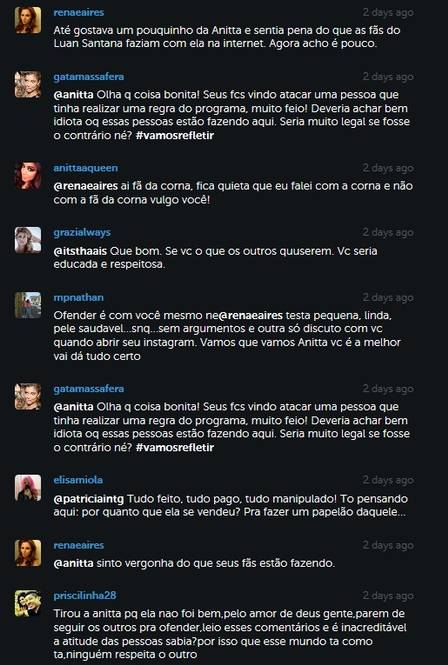
Task: Click the timestamp on the priscilinha28 comment
Action: coord(388,595)
